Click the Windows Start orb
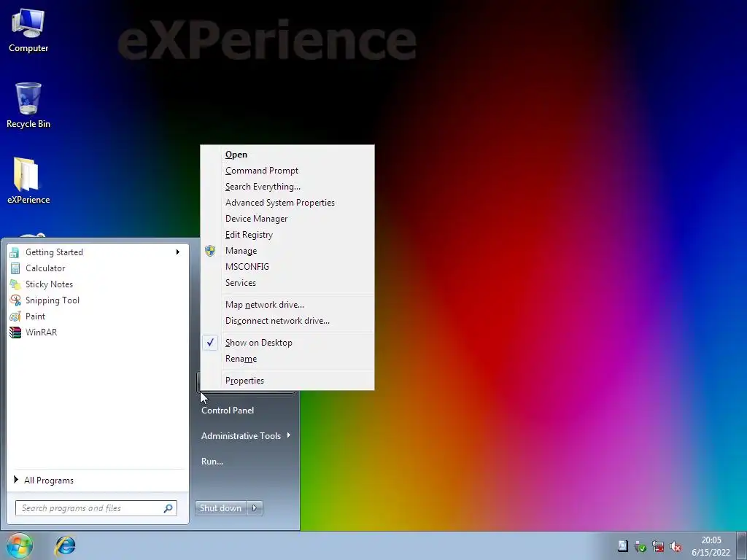The height and width of the screenshot is (560, 747). (19, 545)
